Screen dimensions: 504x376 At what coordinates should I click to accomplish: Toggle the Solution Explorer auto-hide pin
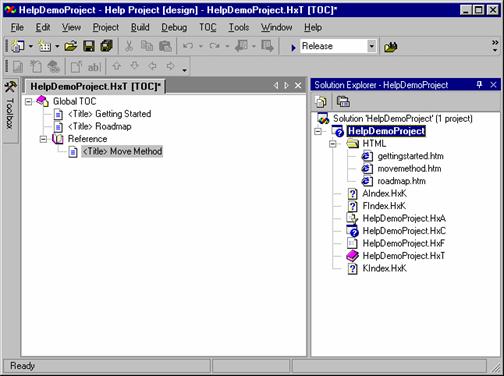point(479,85)
